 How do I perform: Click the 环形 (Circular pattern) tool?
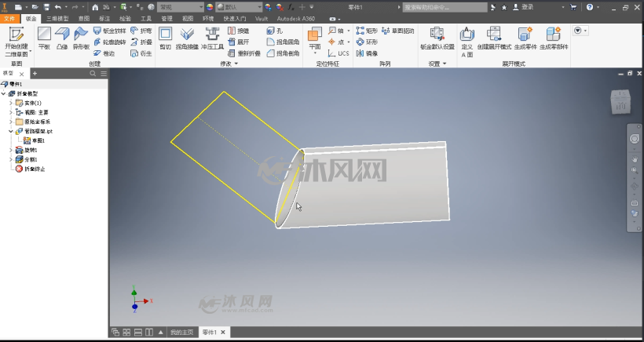point(367,42)
